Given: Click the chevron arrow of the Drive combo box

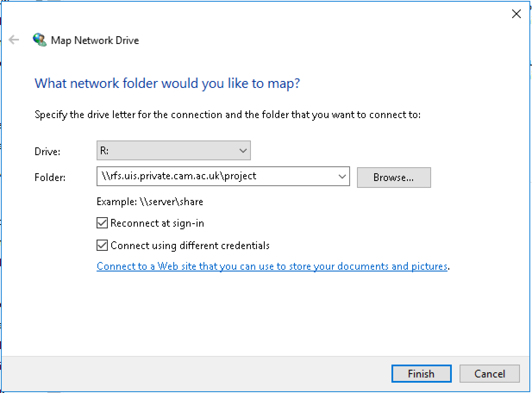Looking at the screenshot, I should 243,151.
